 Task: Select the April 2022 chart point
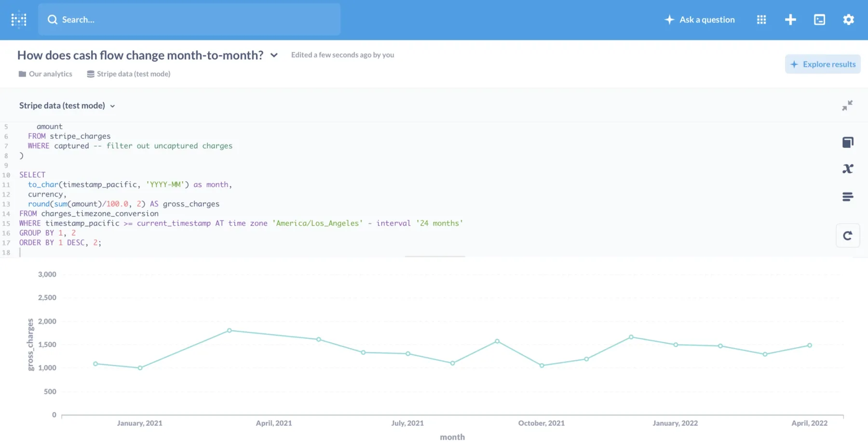[x=809, y=345]
